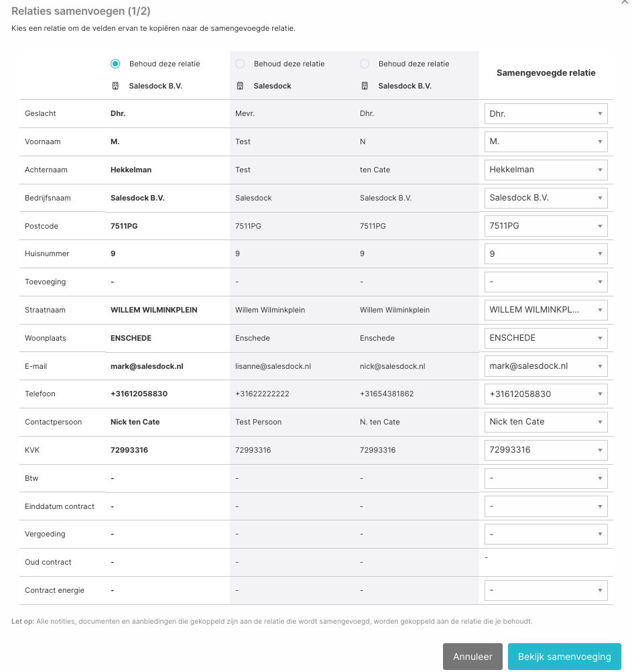The height and width of the screenshot is (672, 632).
Task: Expand the KVK dropdown showing 72993316
Action: pyautogui.click(x=546, y=450)
